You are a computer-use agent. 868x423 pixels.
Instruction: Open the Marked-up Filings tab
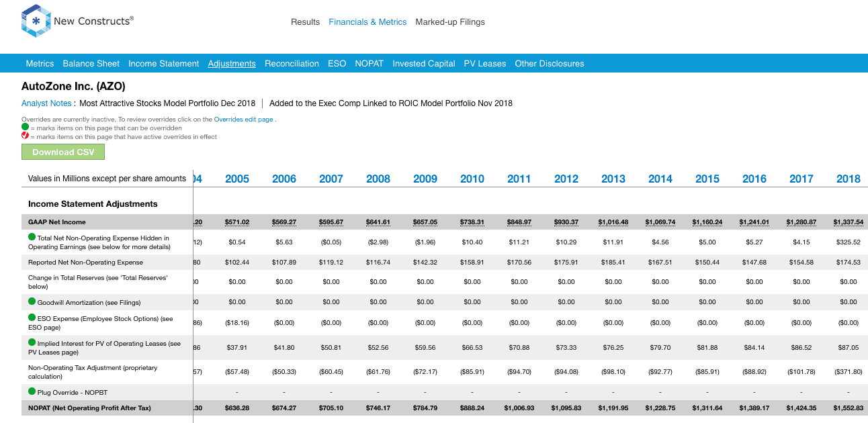tap(450, 22)
